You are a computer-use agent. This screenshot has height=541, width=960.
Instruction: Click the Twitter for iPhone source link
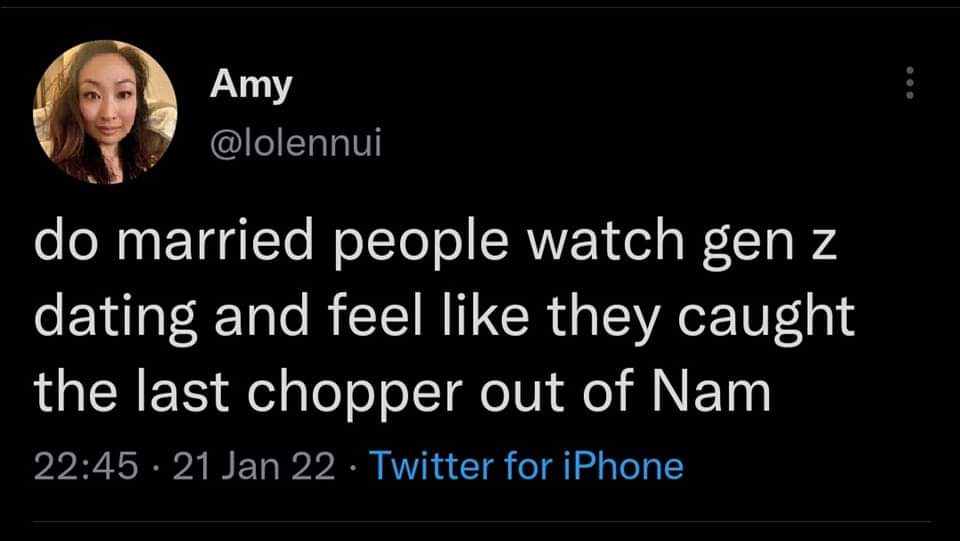click(x=527, y=466)
